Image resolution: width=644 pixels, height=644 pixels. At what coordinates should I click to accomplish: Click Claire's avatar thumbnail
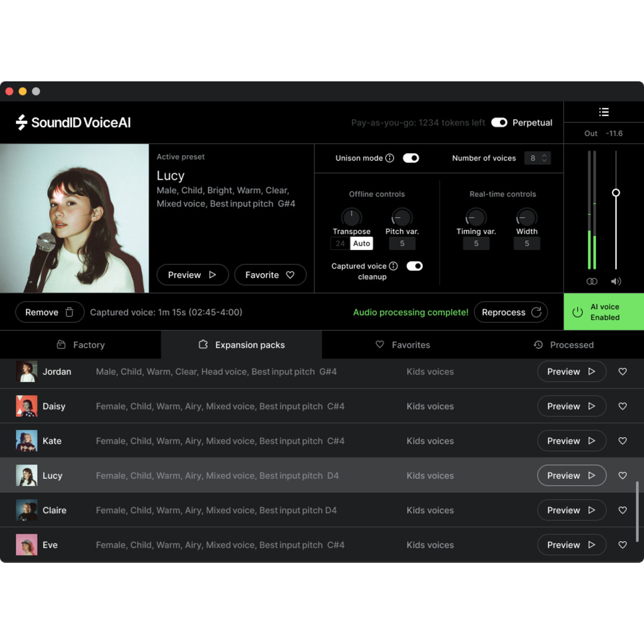(x=27, y=510)
